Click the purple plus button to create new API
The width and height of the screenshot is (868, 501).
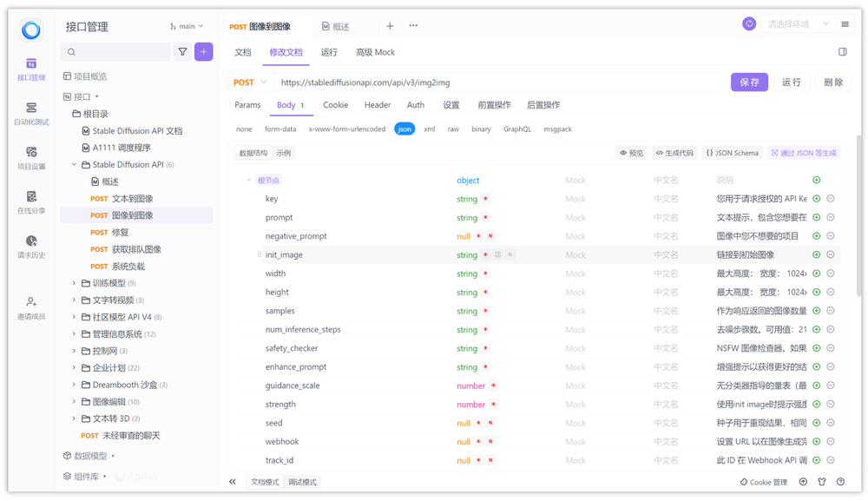tap(202, 52)
